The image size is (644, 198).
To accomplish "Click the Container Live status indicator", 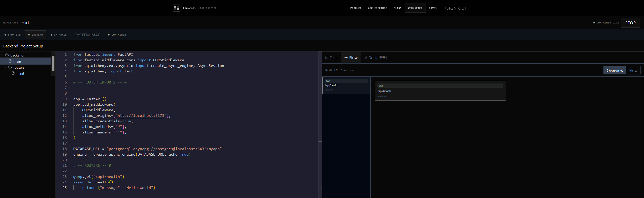I will pyautogui.click(x=606, y=23).
